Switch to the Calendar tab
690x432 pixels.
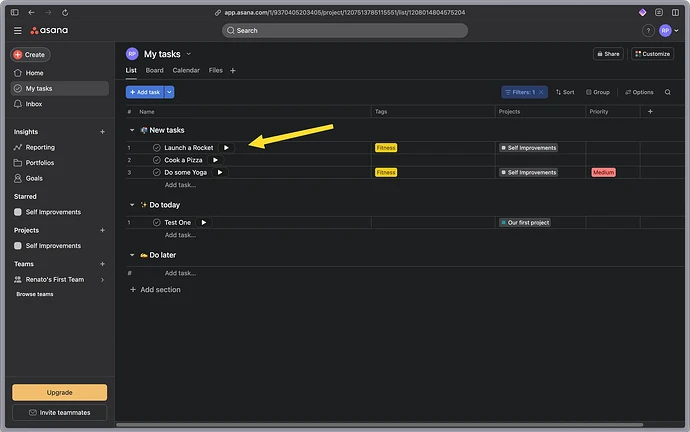tap(186, 70)
